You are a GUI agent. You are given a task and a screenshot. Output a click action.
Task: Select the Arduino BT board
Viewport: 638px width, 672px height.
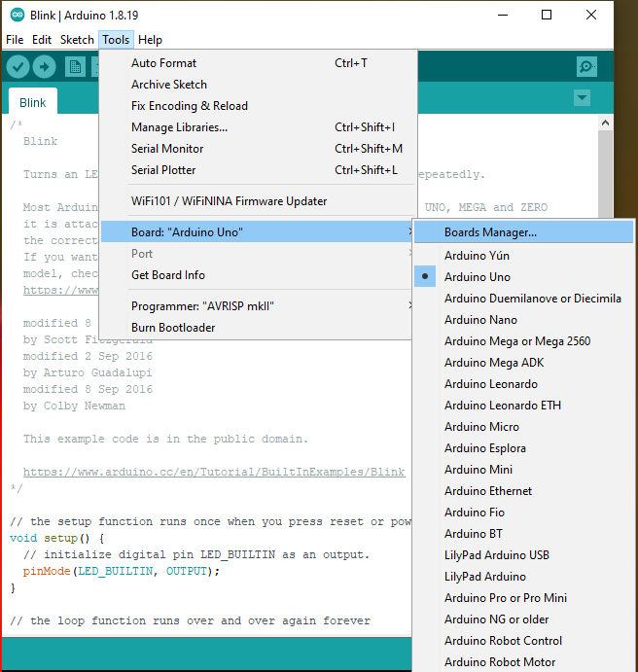pos(523,534)
